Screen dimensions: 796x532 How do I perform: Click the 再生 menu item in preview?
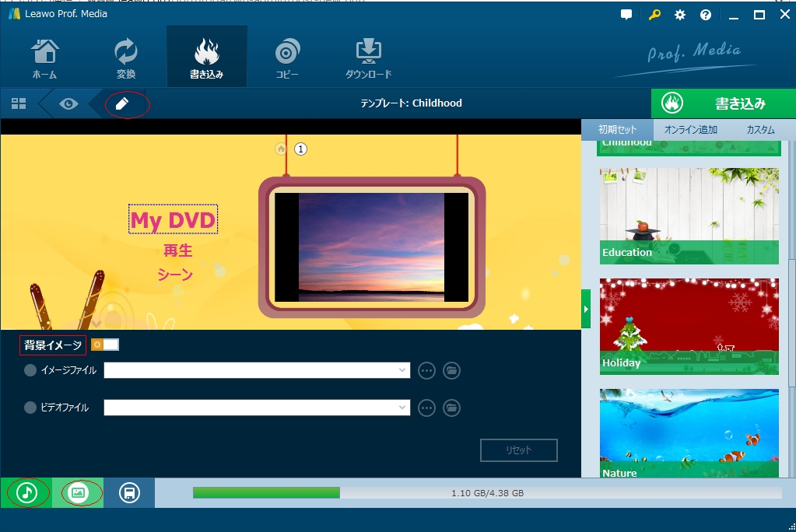(x=177, y=250)
